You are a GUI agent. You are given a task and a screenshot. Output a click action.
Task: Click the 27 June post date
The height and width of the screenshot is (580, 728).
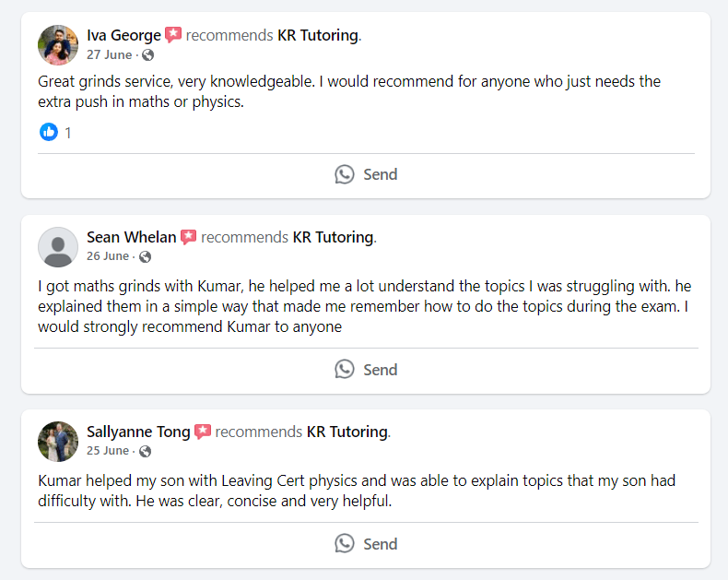110,54
